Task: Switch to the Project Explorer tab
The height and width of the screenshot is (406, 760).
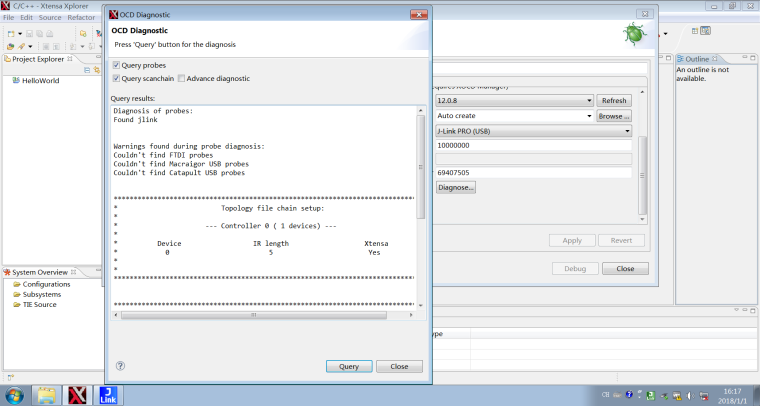Action: (38, 59)
